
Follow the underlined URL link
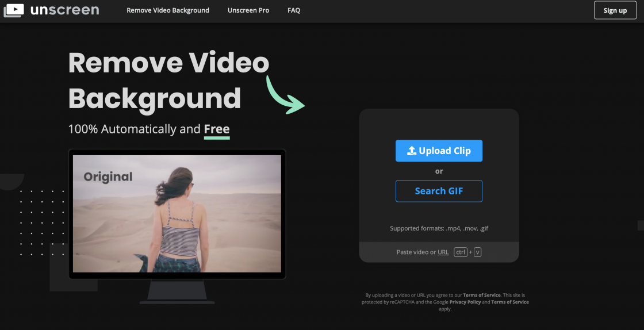point(443,252)
